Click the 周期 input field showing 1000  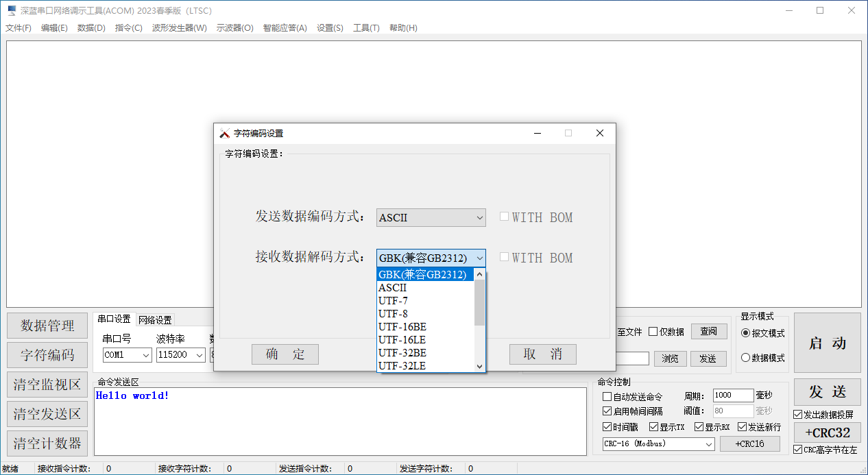[x=732, y=395]
